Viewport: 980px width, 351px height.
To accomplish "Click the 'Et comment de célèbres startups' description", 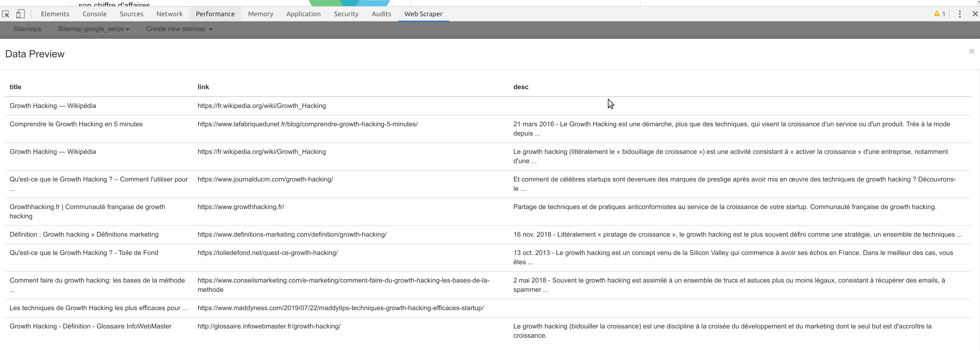I will [734, 184].
